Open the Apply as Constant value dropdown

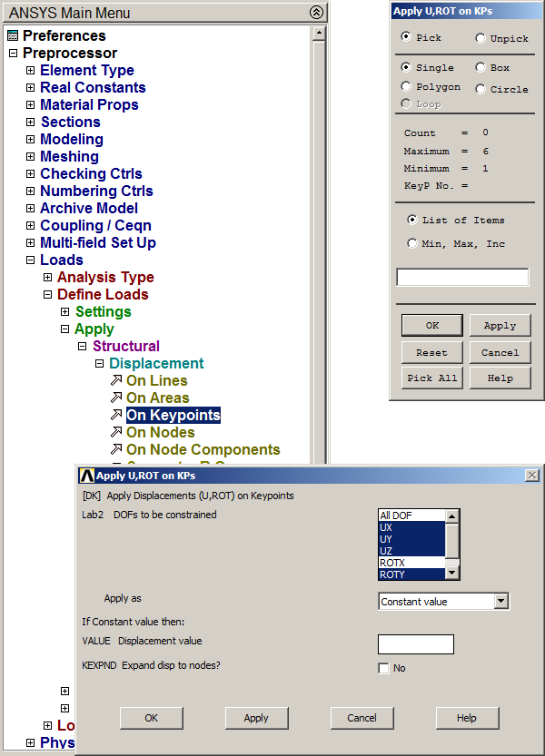pos(500,602)
